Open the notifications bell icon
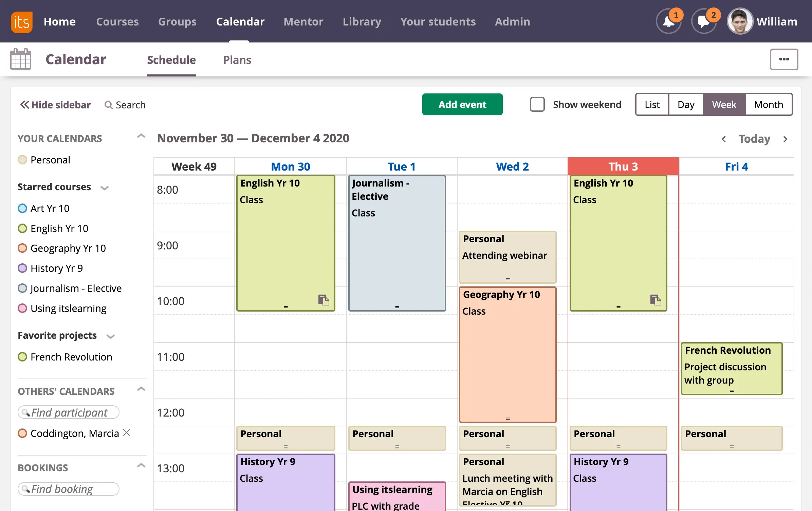 (668, 22)
